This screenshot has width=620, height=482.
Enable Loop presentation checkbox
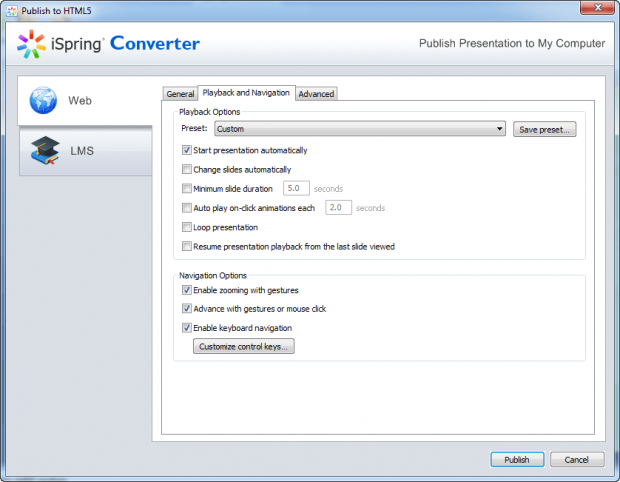(187, 227)
